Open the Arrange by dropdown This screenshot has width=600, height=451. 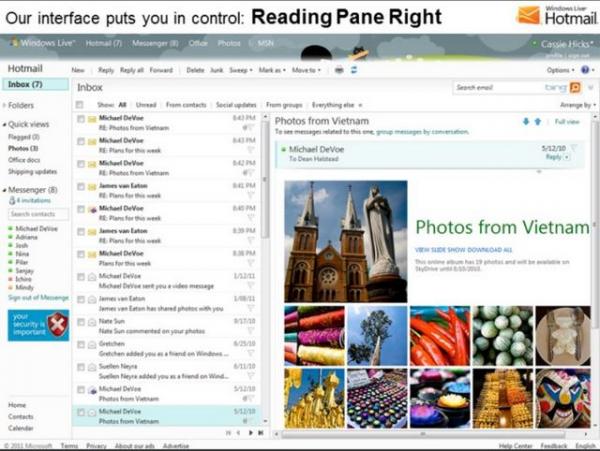point(578,105)
